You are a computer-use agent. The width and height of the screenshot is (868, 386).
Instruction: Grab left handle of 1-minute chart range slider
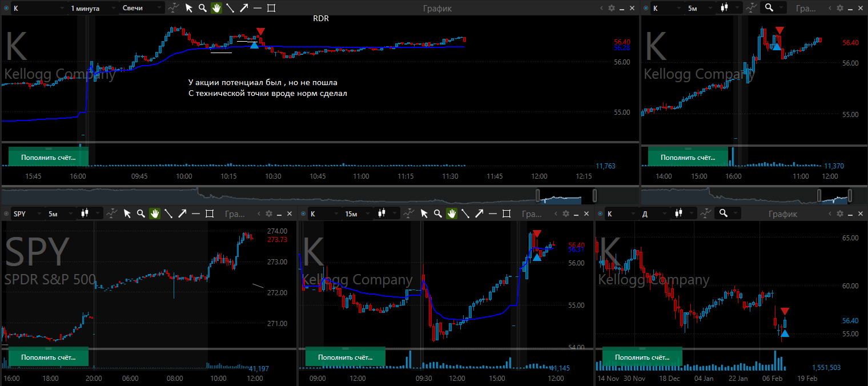click(537, 196)
